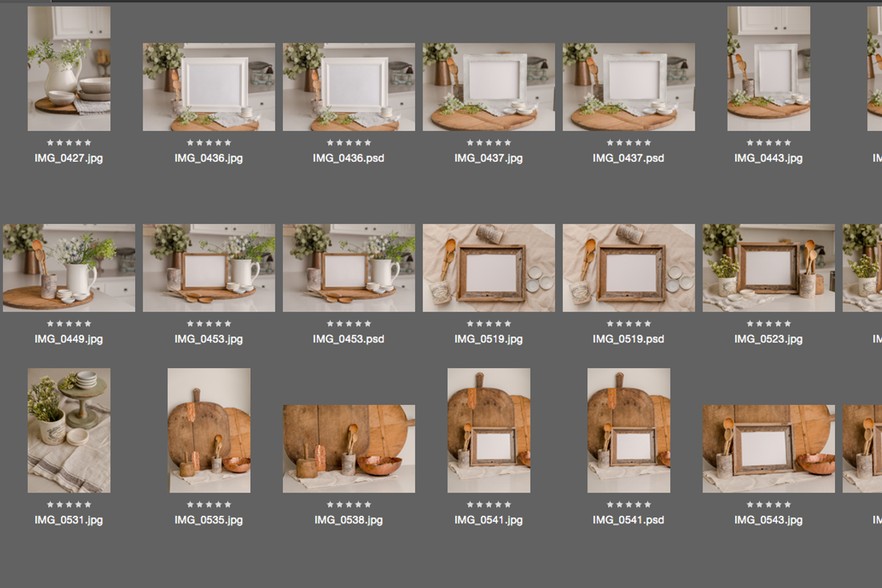Select the IMG_0449.jpg thumbnail
This screenshot has height=588, width=882.
[x=69, y=268]
